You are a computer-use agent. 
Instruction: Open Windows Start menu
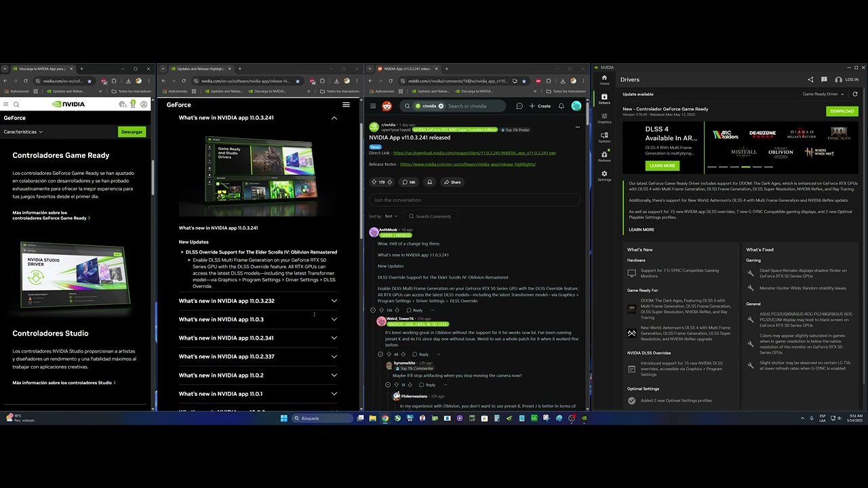point(283,418)
